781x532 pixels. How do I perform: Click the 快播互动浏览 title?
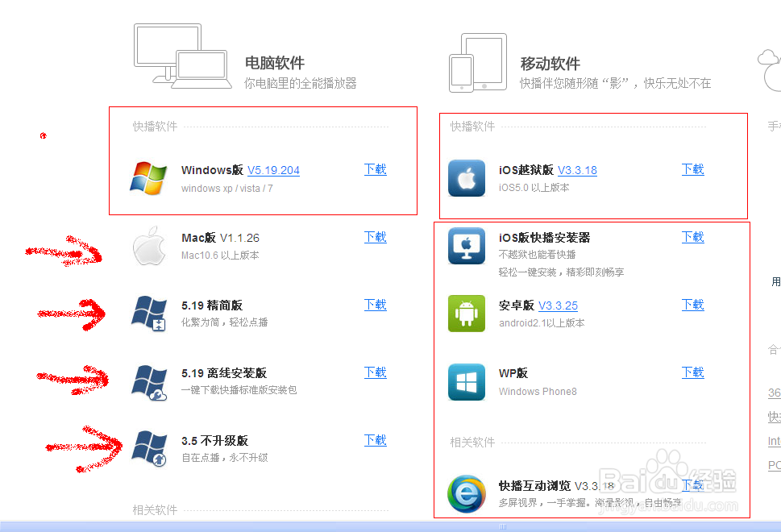point(534,486)
